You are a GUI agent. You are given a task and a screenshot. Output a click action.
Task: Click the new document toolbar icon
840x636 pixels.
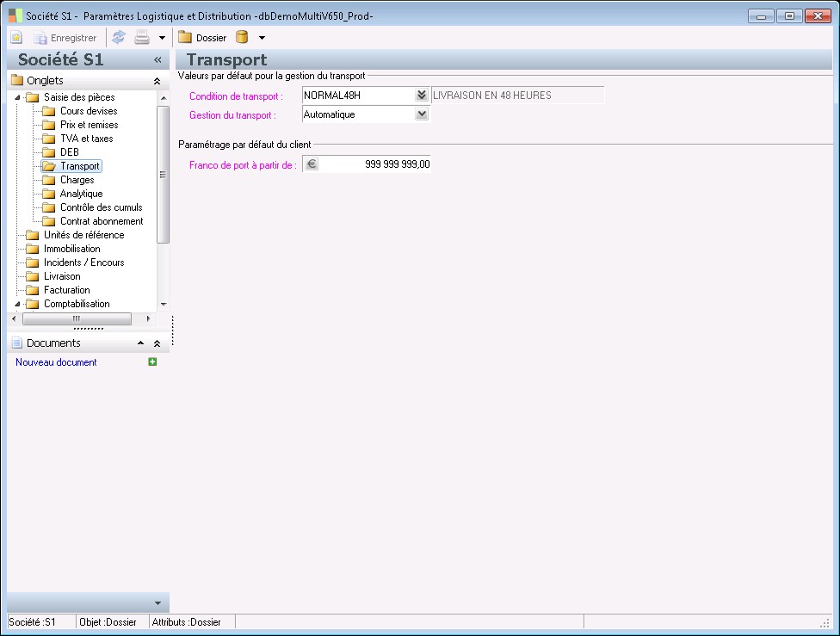tap(16, 38)
